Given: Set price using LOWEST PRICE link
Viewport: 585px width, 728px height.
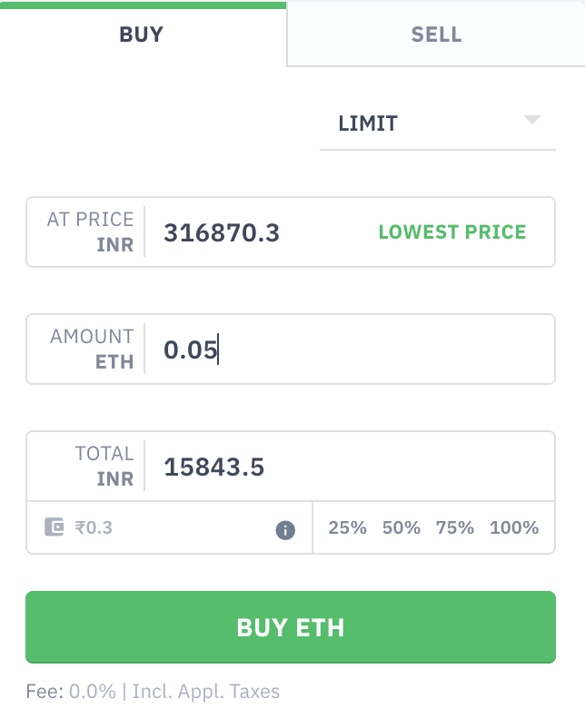Looking at the screenshot, I should coord(451,232).
